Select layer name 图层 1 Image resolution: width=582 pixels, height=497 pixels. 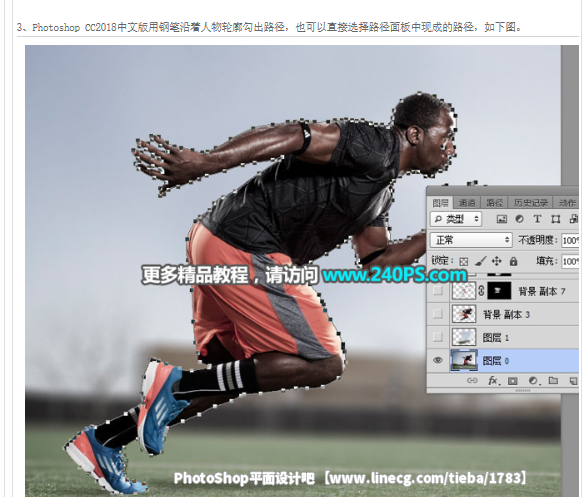[x=496, y=338]
